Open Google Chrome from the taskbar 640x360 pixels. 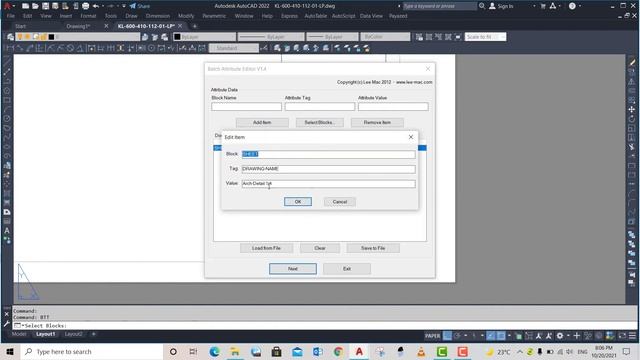tap(338, 351)
